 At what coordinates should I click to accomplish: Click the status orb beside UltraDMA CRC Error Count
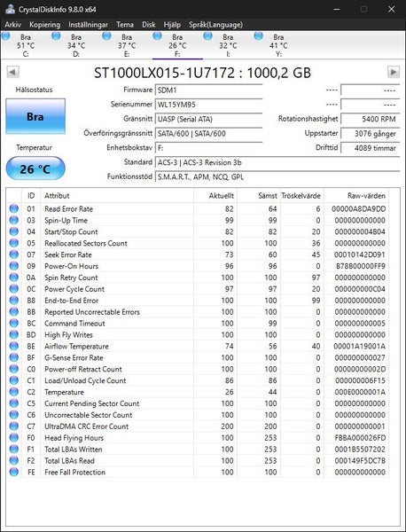click(14, 426)
